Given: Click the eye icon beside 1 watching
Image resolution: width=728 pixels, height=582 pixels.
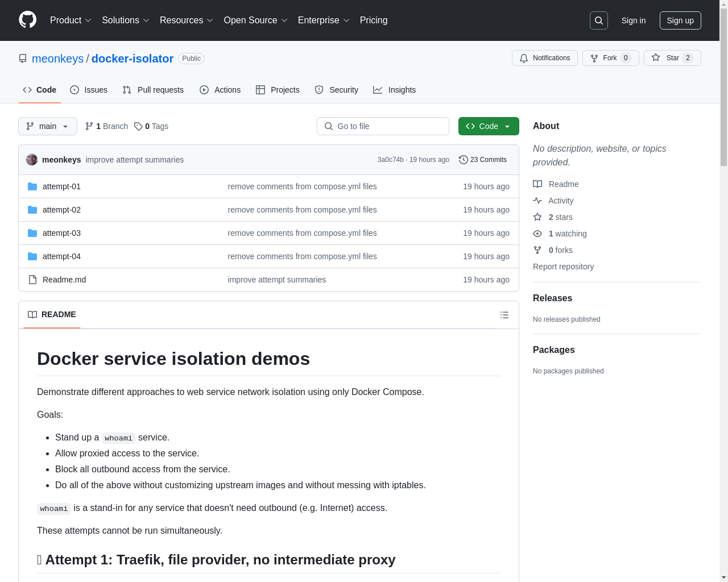Looking at the screenshot, I should [537, 234].
